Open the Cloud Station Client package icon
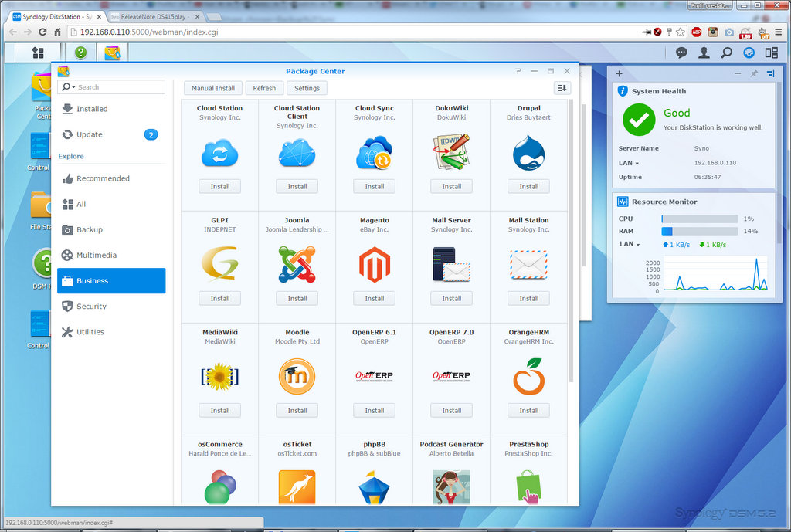The width and height of the screenshot is (791, 532). pyautogui.click(x=297, y=154)
